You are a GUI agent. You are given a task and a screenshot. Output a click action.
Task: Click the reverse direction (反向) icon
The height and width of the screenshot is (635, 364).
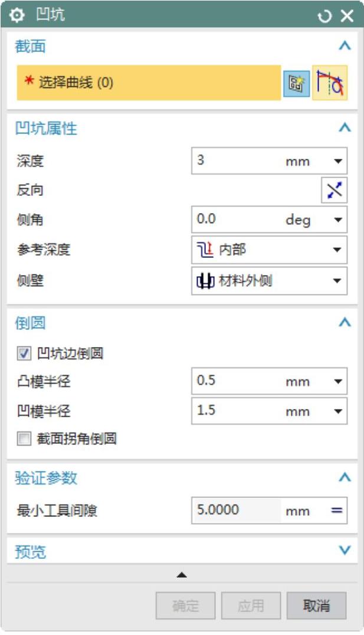tap(334, 191)
